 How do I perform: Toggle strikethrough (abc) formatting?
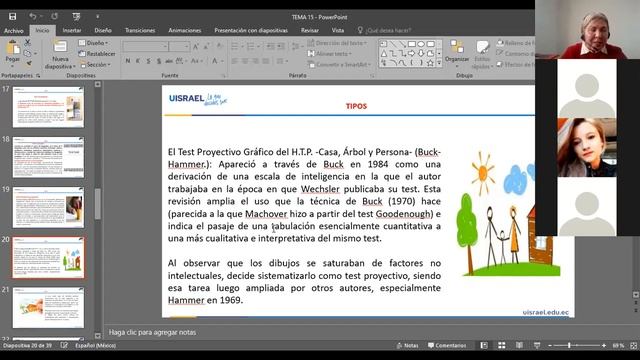pyautogui.click(x=169, y=61)
